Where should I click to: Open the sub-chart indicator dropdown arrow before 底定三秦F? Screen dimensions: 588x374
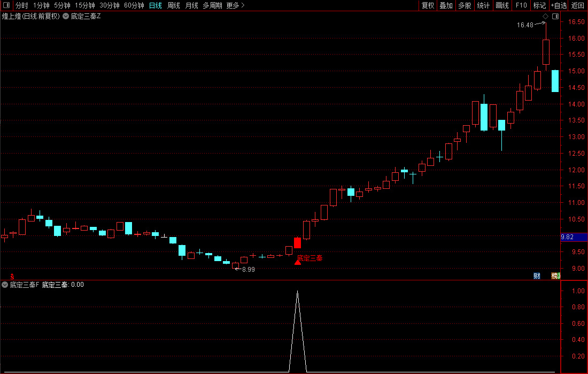click(5, 285)
